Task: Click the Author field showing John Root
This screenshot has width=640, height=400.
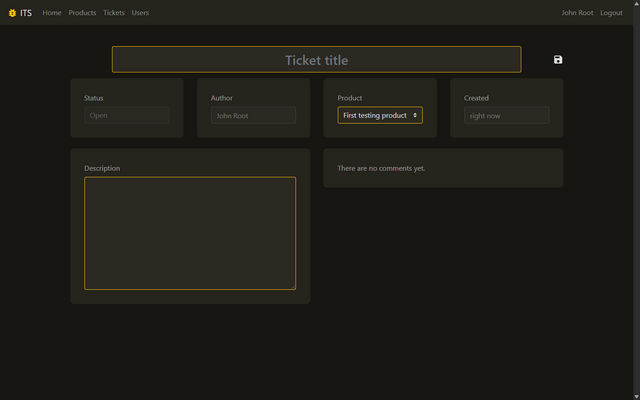Action: click(x=253, y=115)
